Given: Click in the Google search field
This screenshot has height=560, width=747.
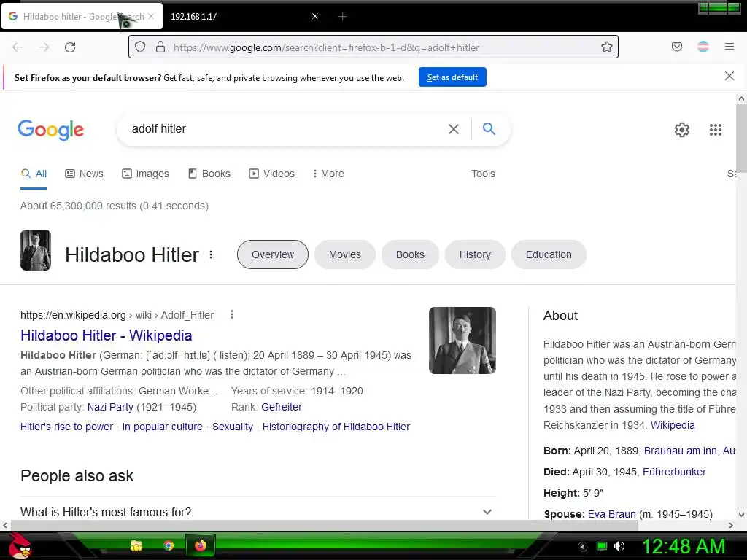Looking at the screenshot, I should click(x=286, y=128).
